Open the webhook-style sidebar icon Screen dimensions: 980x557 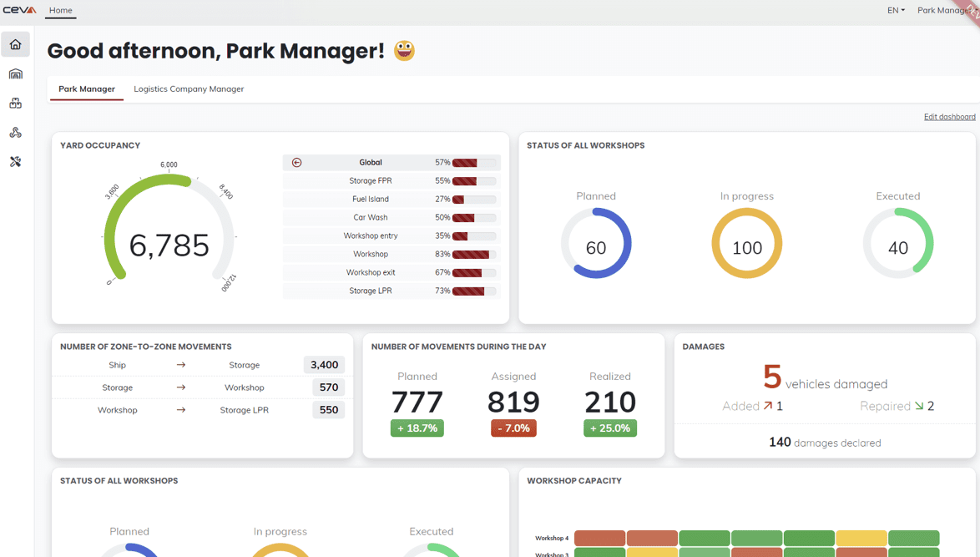tap(16, 133)
